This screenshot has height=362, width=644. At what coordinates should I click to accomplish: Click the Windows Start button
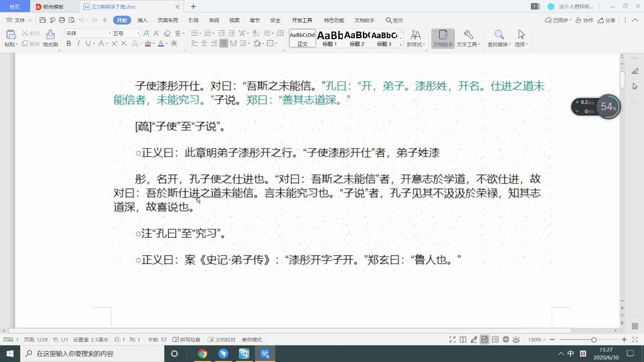(10, 353)
